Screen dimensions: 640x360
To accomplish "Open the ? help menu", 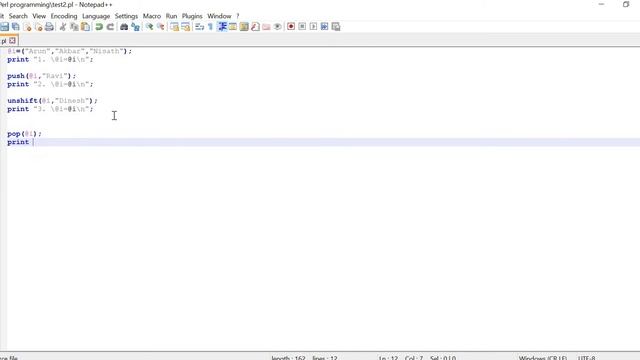I will [x=238, y=16].
